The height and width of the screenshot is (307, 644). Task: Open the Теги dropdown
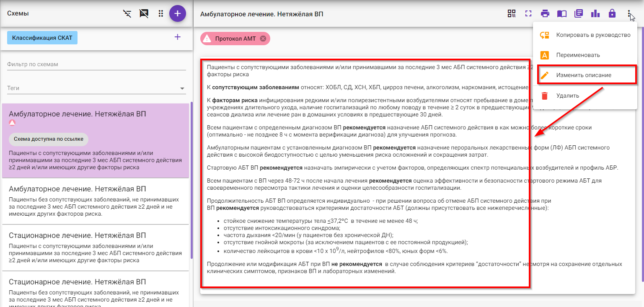click(96, 88)
